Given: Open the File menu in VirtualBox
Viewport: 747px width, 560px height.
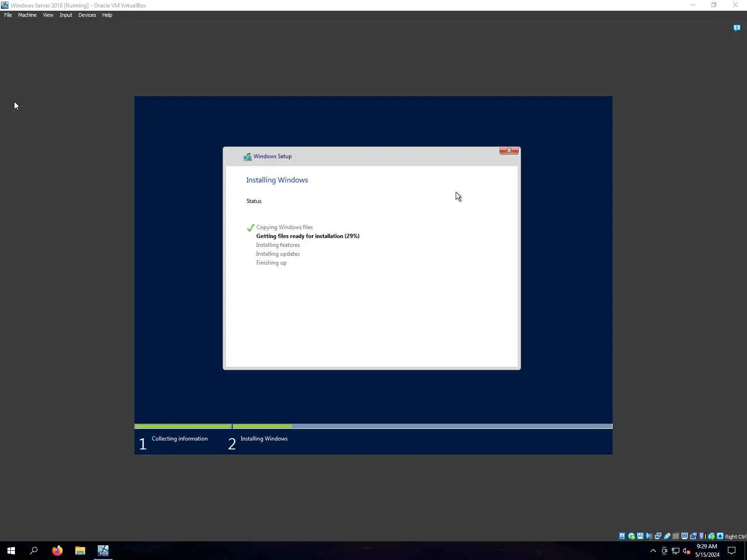Looking at the screenshot, I should (x=8, y=15).
